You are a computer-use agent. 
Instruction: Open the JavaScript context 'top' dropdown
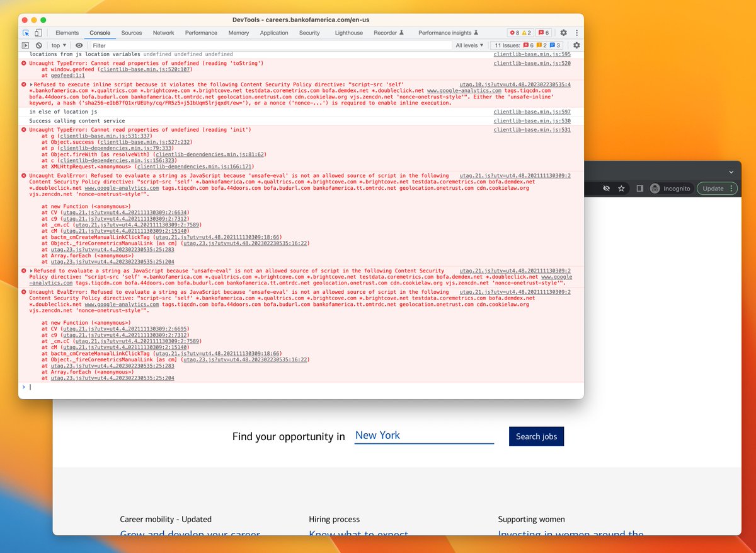[x=59, y=45]
